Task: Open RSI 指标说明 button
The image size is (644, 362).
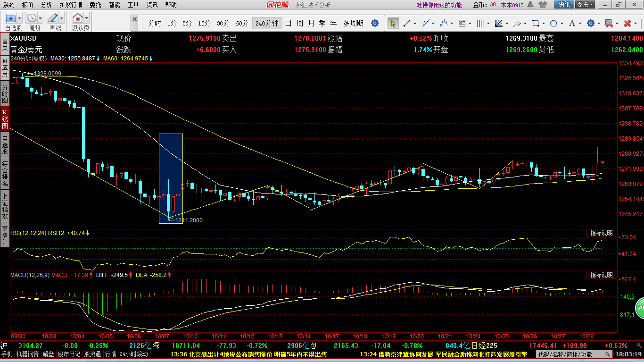Action: (602, 233)
